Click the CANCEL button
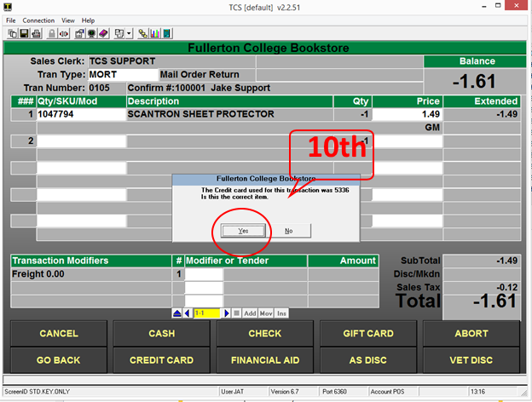 tap(59, 334)
